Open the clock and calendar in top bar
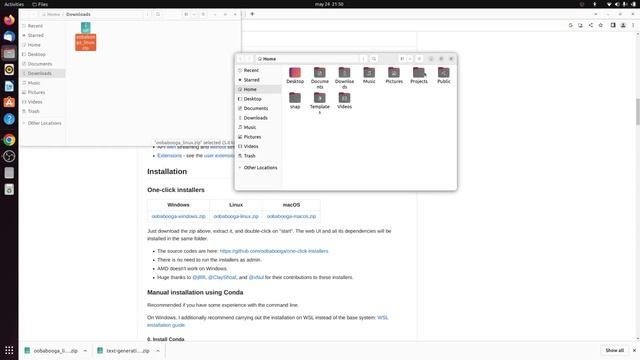Image resolution: width=640 pixels, height=360 pixels. [x=329, y=4]
